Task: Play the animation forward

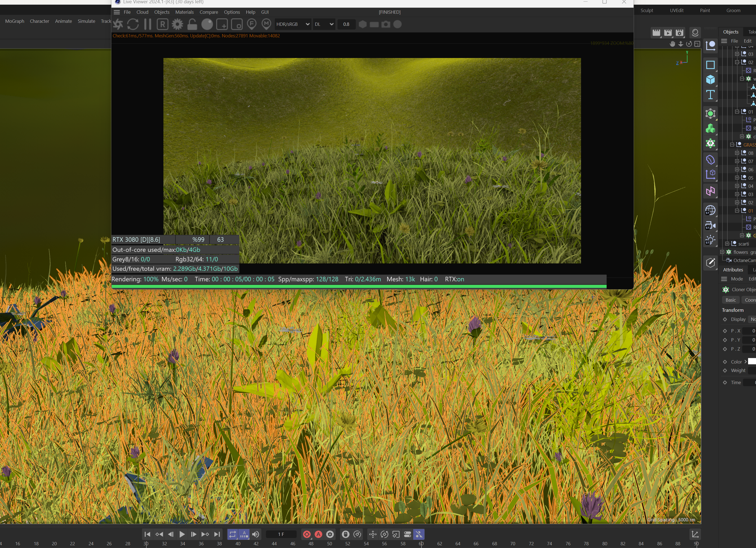Action: 182,534
